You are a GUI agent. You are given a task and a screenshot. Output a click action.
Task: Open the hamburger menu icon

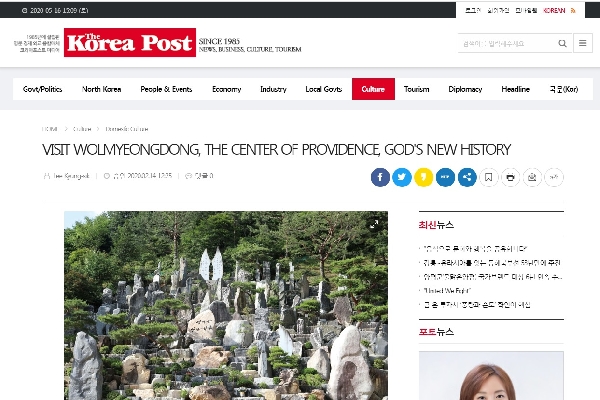pyautogui.click(x=583, y=43)
